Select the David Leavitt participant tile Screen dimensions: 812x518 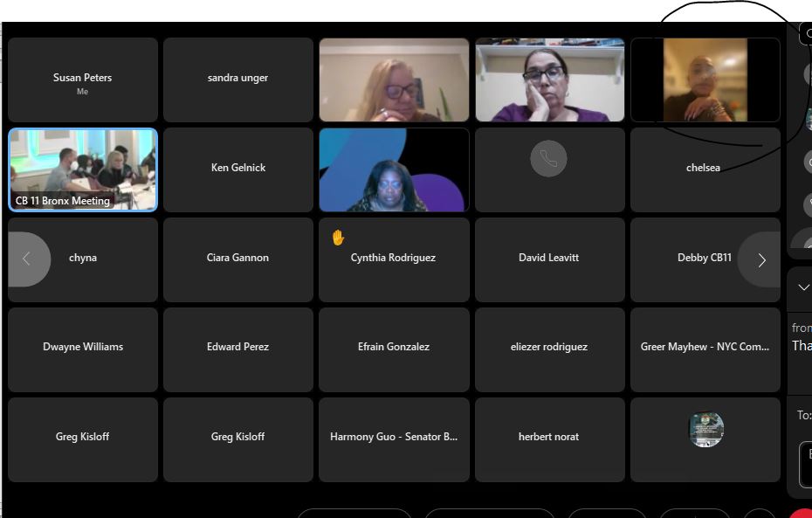click(x=549, y=258)
